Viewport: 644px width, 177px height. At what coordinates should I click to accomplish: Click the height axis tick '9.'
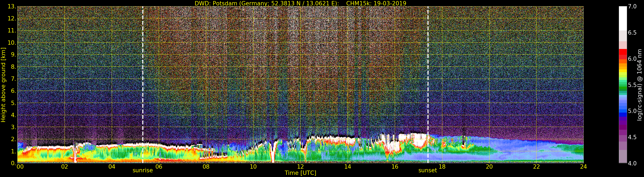coord(14,55)
